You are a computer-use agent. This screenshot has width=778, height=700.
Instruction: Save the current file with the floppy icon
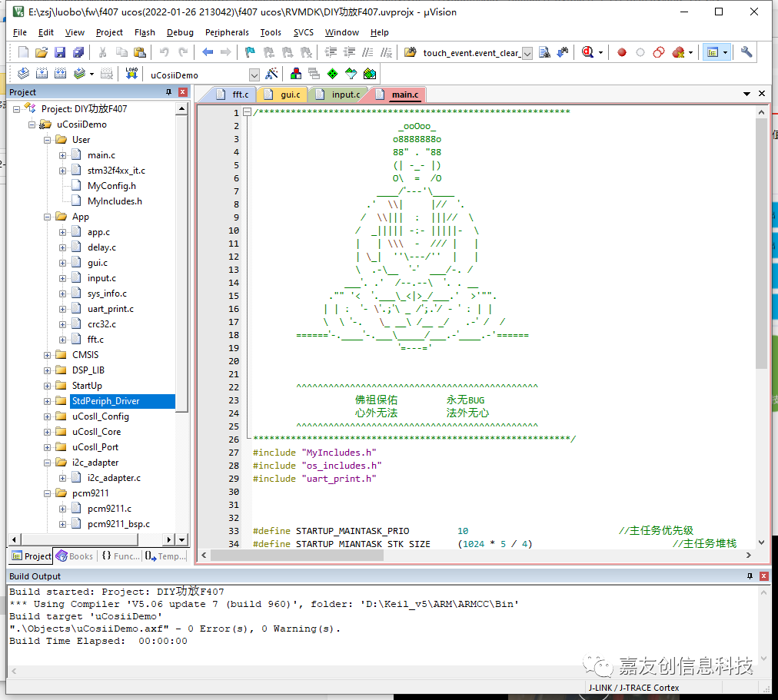pyautogui.click(x=60, y=52)
